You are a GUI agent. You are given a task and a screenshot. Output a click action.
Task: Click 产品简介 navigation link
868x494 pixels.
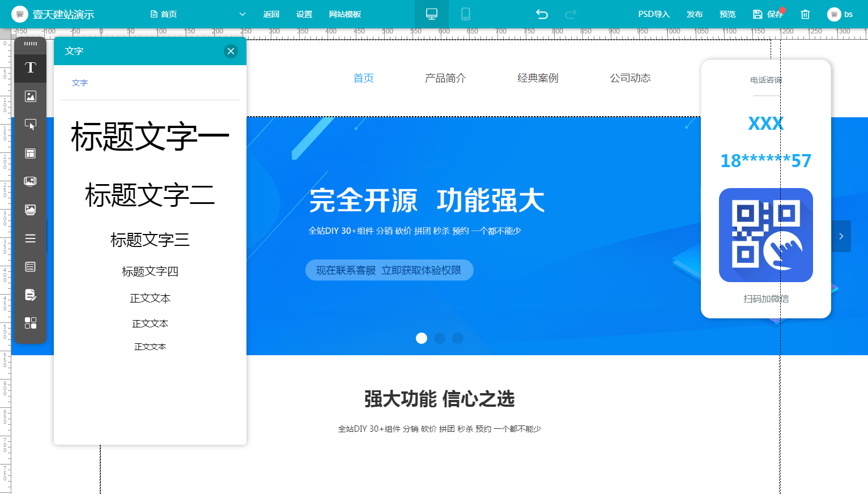pyautogui.click(x=445, y=78)
